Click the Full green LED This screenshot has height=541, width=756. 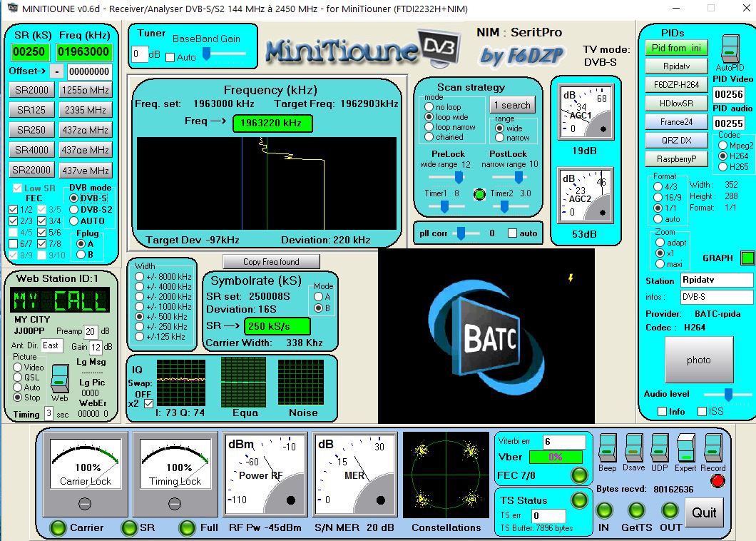(187, 528)
